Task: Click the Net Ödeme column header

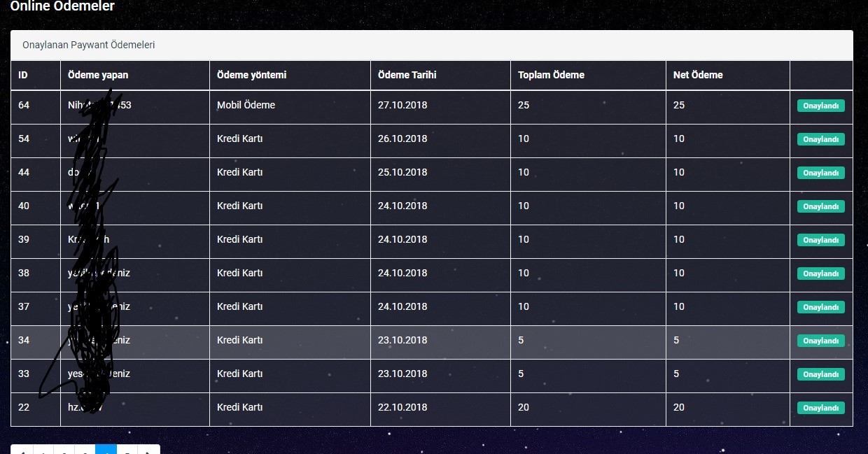Action: [698, 75]
